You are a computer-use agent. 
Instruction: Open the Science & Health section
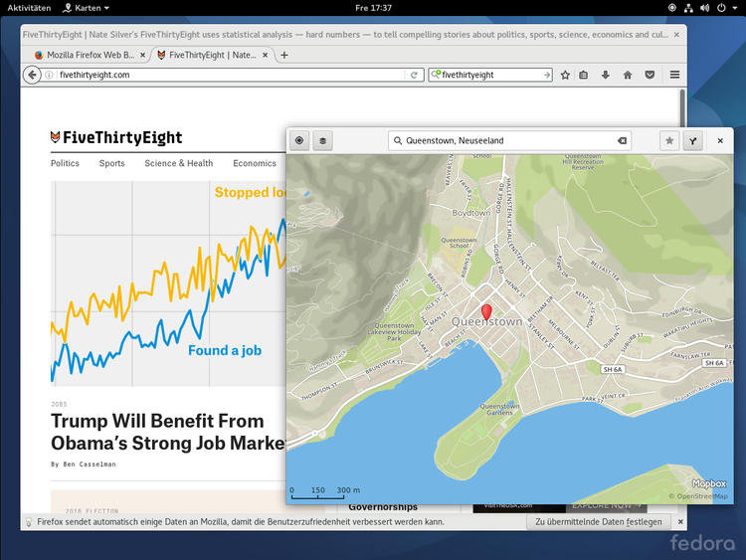[x=179, y=163]
